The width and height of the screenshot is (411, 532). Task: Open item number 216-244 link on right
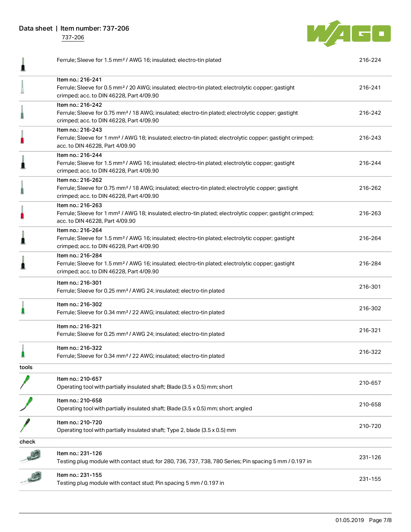(x=370, y=163)
